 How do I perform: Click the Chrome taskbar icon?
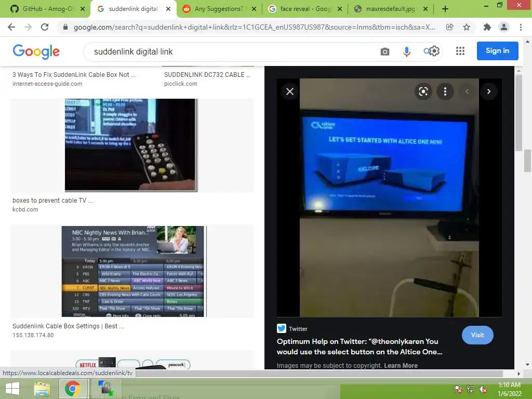73,389
